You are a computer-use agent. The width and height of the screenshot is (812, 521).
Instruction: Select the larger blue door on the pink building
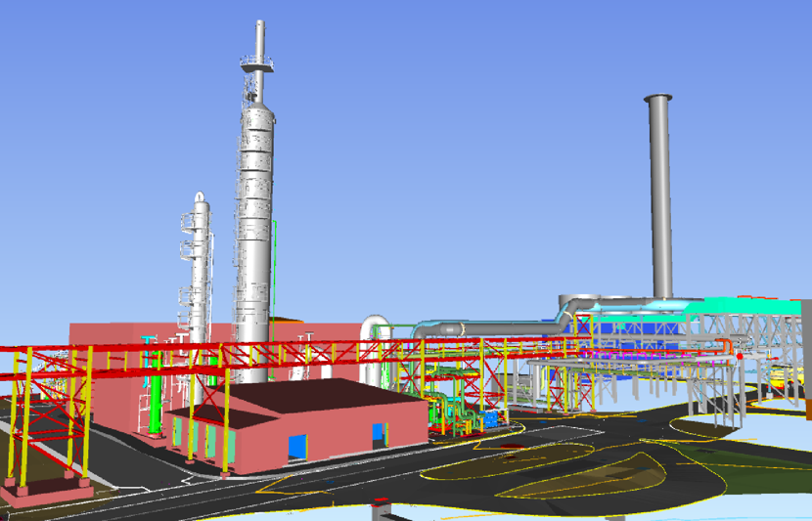tap(294, 449)
